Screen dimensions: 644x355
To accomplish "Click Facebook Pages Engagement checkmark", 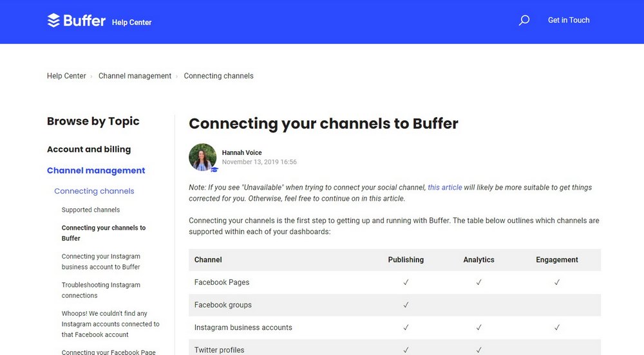I will (557, 282).
